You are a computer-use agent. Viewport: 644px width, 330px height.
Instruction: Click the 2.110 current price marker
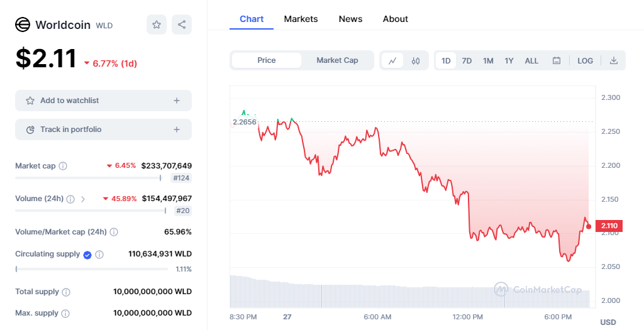(608, 226)
